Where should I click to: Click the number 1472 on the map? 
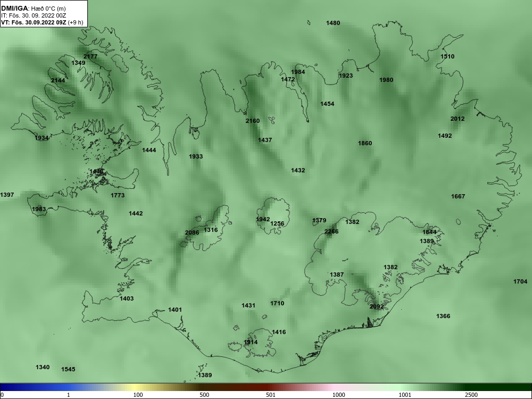pyautogui.click(x=288, y=79)
